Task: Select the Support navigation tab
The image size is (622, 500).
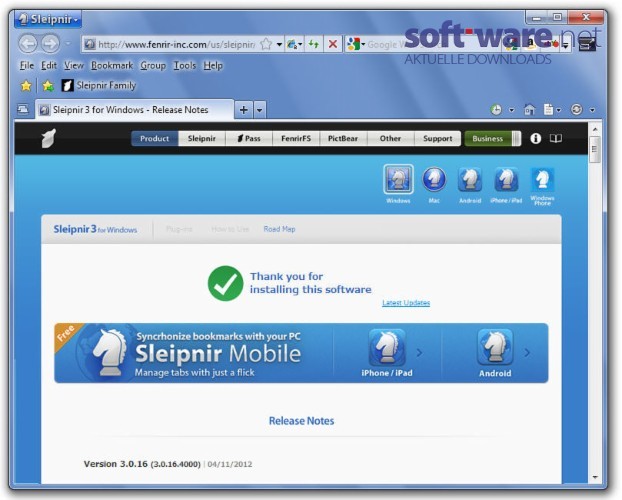Action: point(438,138)
